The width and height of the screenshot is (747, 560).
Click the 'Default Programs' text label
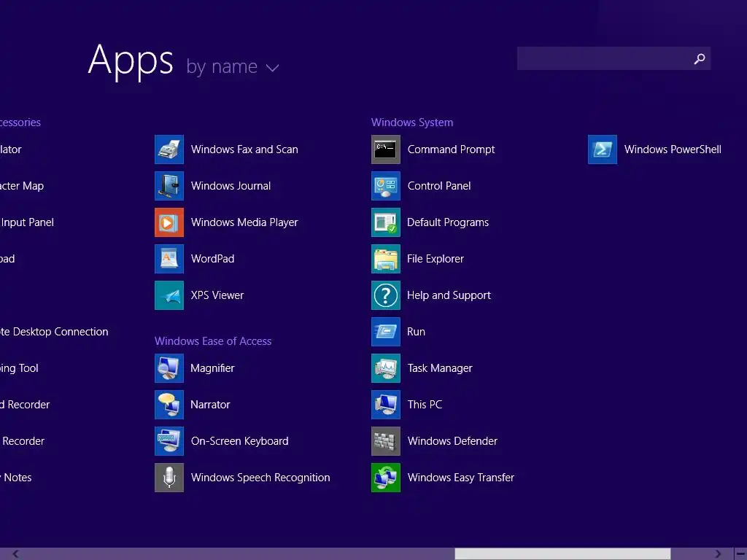[x=448, y=223]
